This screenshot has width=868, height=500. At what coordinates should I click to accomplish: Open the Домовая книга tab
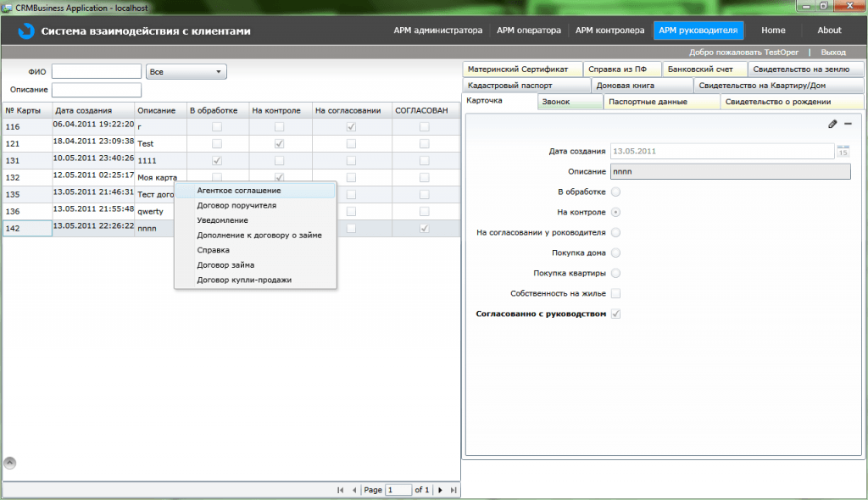pyautogui.click(x=643, y=86)
